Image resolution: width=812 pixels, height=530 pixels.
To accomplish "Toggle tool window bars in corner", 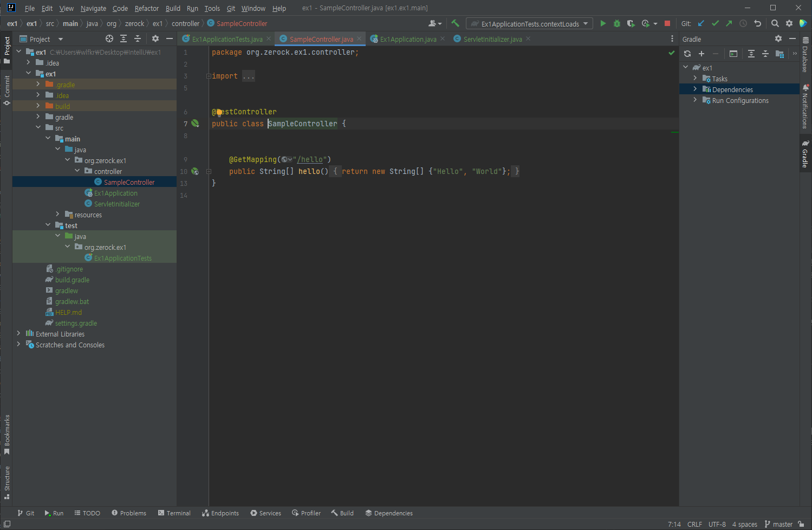I will (7, 524).
